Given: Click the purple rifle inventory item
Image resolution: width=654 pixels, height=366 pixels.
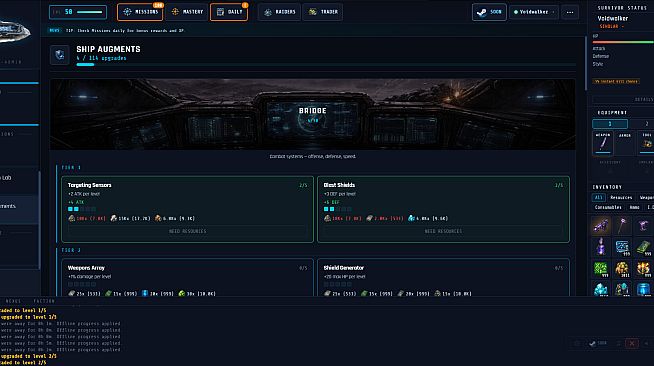Looking at the screenshot, I should (x=601, y=226).
